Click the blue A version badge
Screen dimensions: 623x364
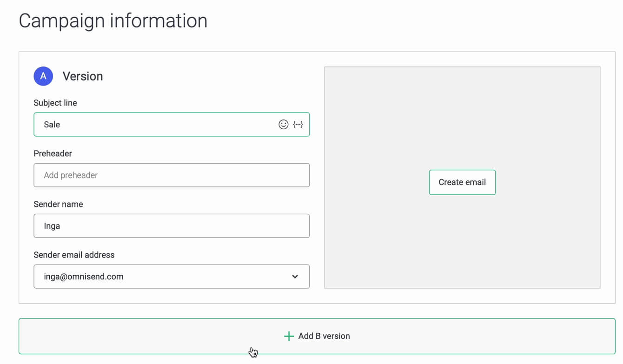click(x=43, y=76)
